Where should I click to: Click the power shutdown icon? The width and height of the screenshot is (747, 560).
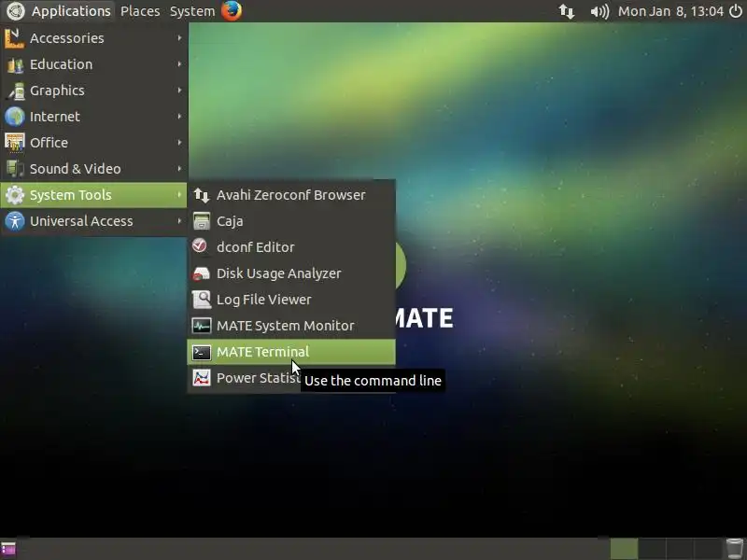tap(736, 11)
